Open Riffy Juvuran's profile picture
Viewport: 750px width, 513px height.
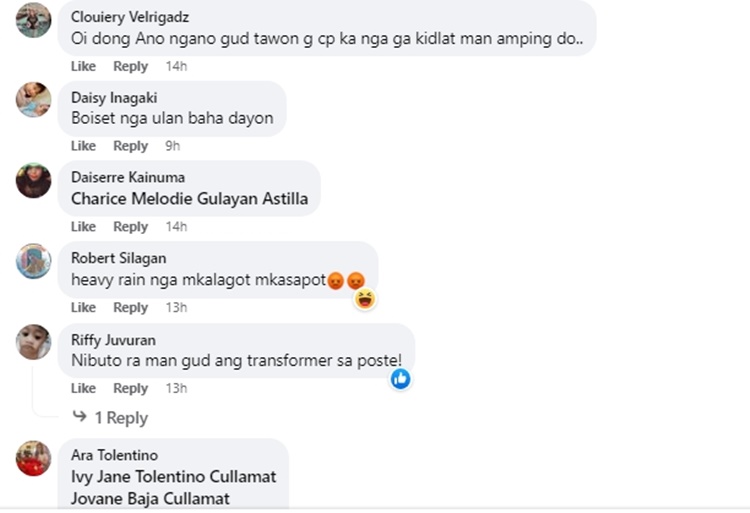point(34,342)
